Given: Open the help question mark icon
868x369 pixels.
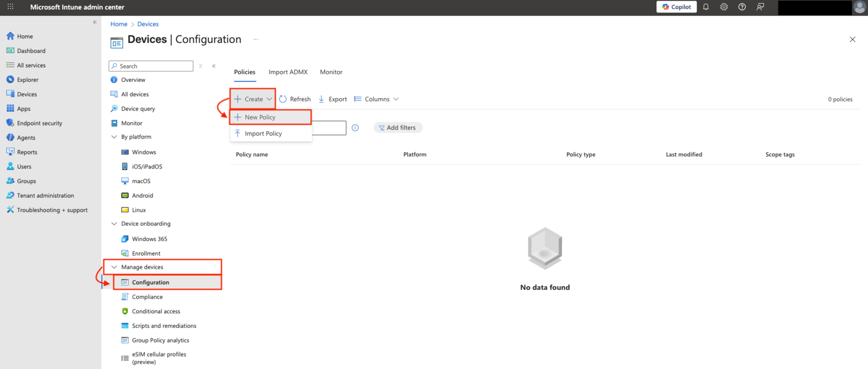Looking at the screenshot, I should click(x=742, y=7).
